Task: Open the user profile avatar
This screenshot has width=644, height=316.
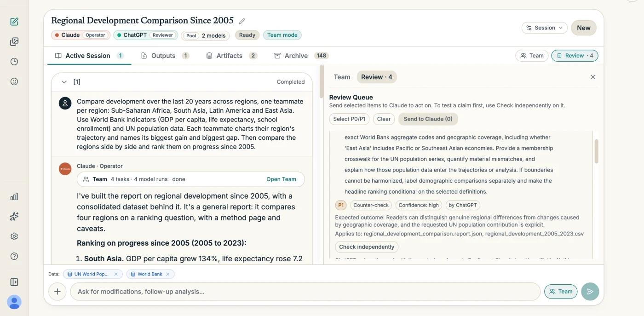Action: [x=14, y=302]
